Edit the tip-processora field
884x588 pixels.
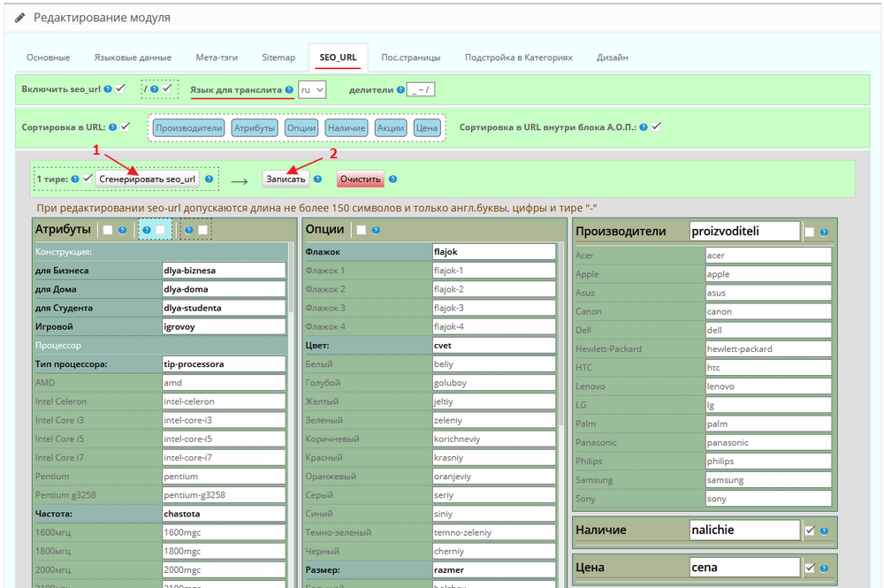click(224, 364)
